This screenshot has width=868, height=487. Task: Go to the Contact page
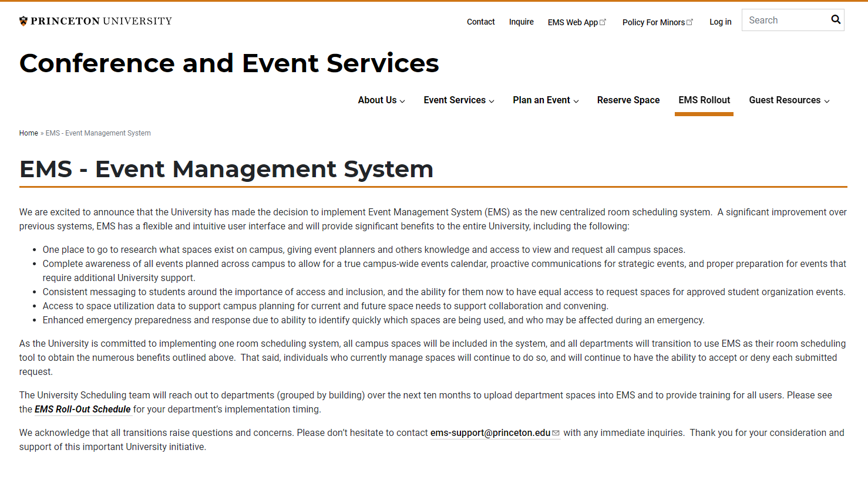(481, 22)
